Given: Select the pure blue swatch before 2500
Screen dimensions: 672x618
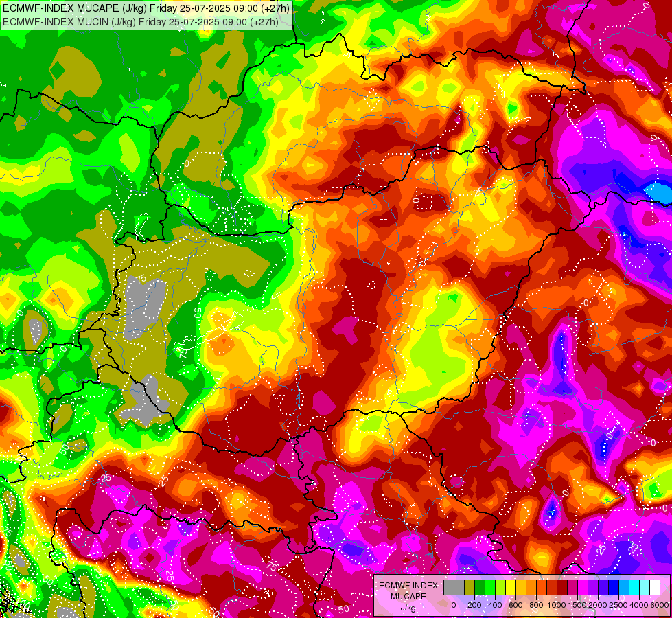Looking at the screenshot, I should (x=614, y=587).
